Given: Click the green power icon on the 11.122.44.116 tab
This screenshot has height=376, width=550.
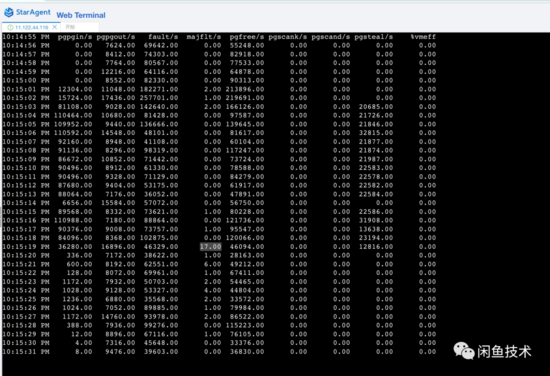Looking at the screenshot, I should pos(11,27).
